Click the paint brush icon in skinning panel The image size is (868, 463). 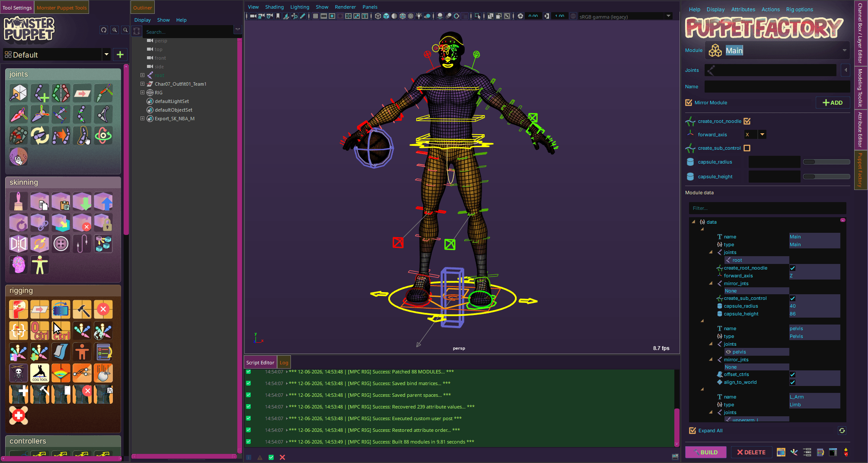pyautogui.click(x=19, y=201)
